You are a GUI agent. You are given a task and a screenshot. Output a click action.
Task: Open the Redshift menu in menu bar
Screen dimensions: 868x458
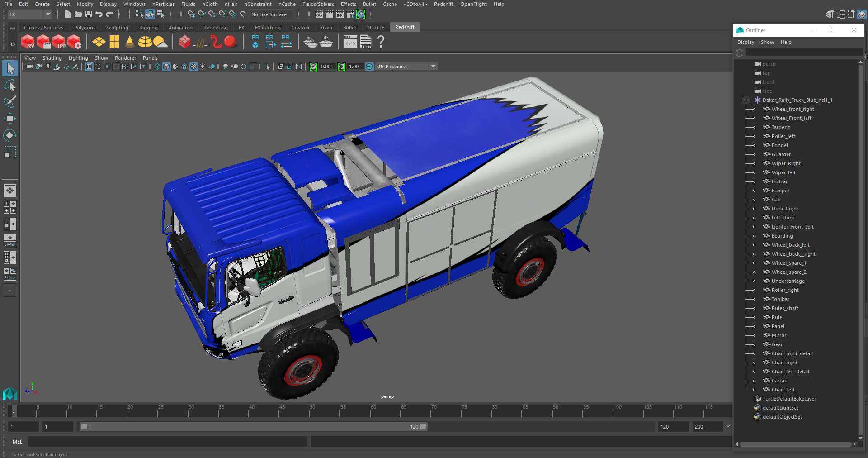point(443,4)
